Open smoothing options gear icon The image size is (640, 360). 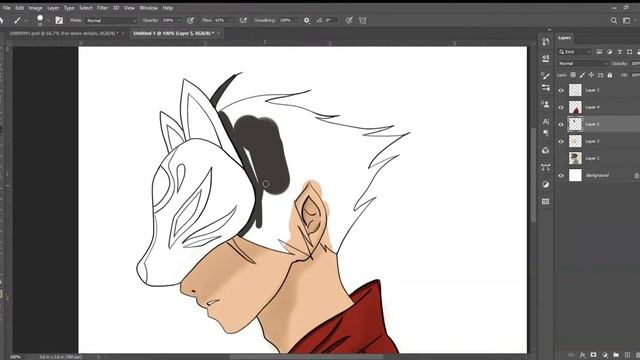tap(307, 20)
